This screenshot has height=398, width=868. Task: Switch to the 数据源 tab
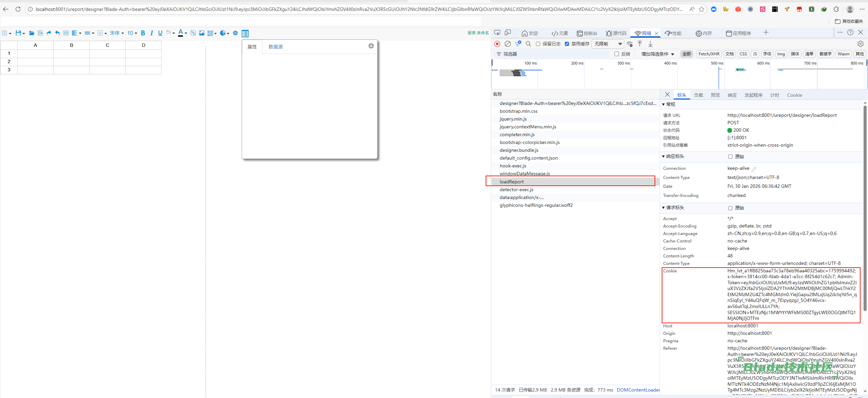pyautogui.click(x=275, y=47)
